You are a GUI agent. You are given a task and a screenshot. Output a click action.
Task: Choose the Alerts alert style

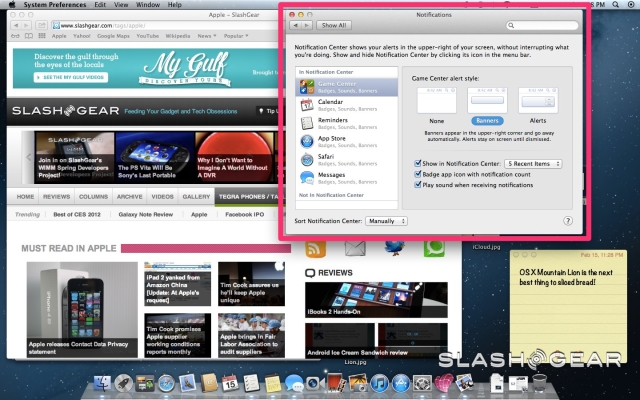tap(538, 106)
